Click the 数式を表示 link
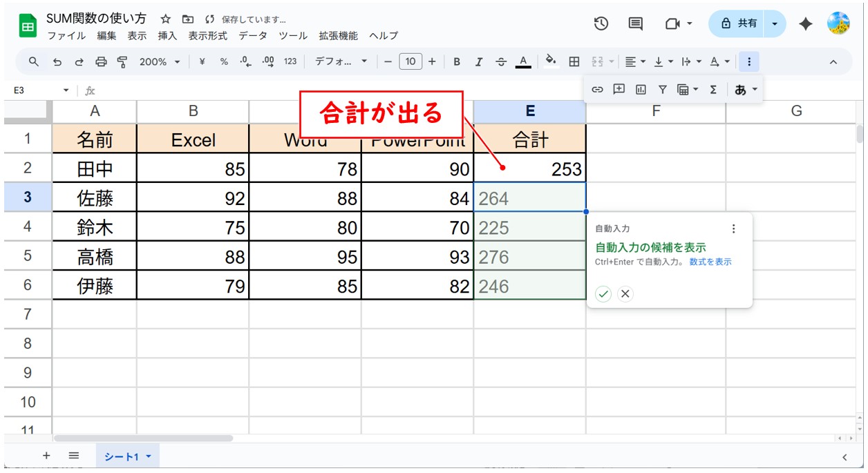The image size is (868, 473). click(x=710, y=262)
